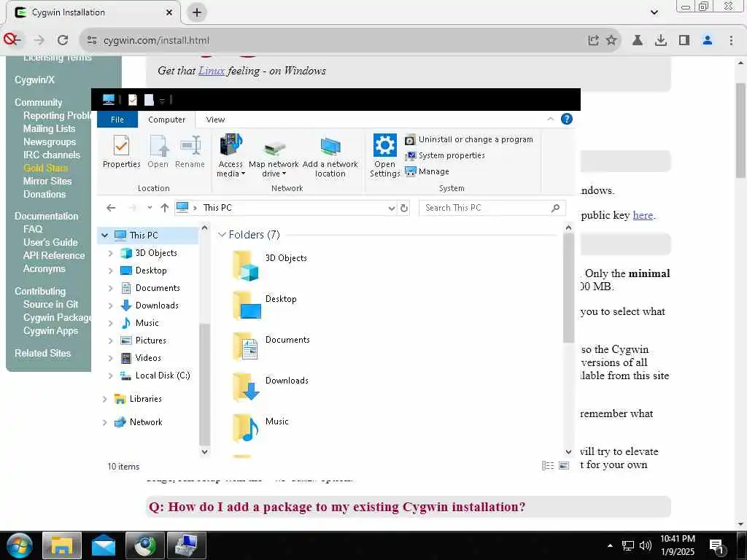The image size is (747, 560).
Task: Open the 3D Objects folder icon
Action: (x=247, y=265)
